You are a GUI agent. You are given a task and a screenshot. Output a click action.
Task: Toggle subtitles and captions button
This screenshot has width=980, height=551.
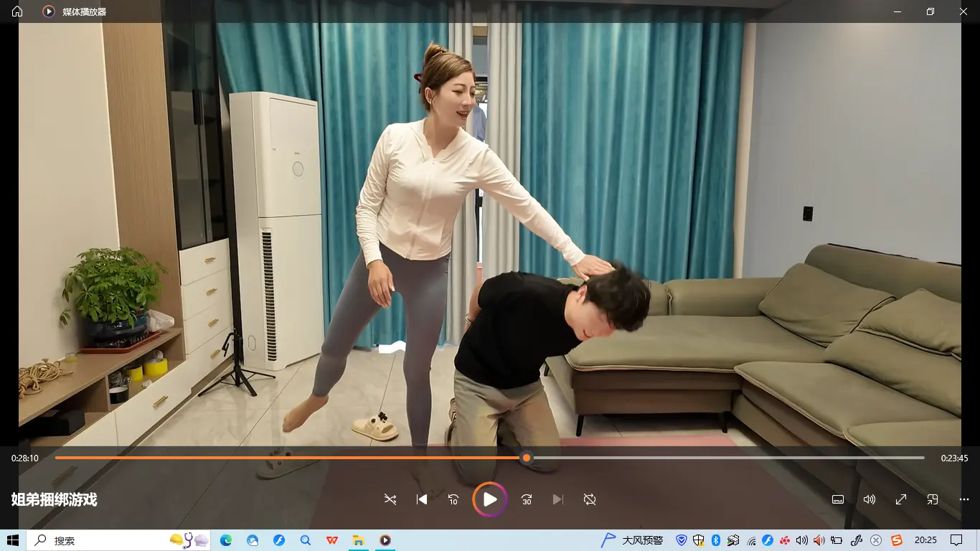coord(837,499)
